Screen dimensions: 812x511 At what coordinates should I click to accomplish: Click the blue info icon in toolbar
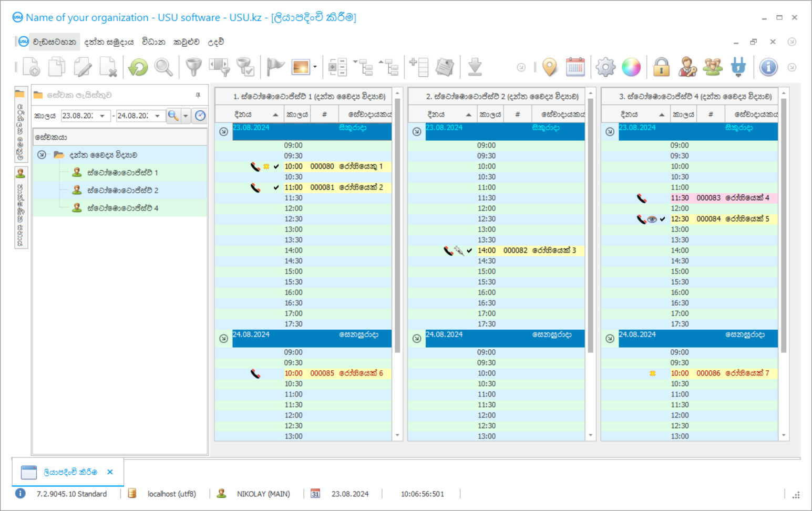pos(768,67)
